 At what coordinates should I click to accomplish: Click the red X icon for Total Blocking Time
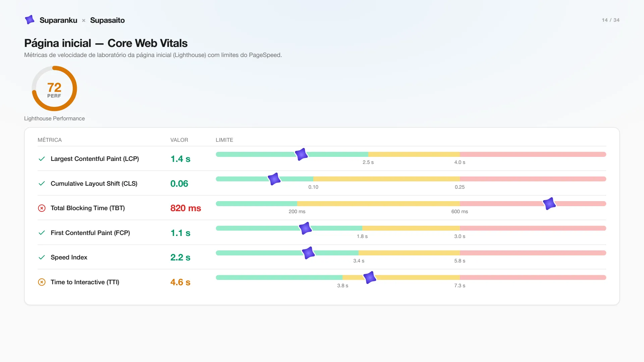click(42, 208)
